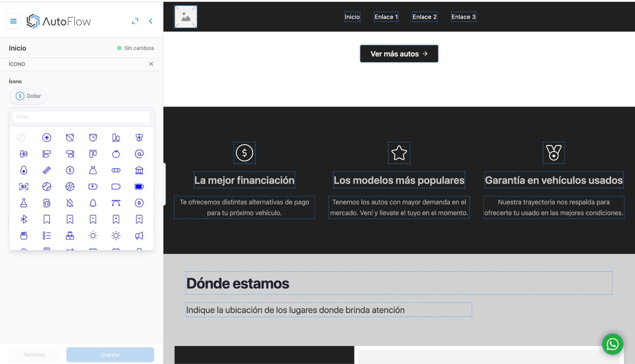This screenshot has width=635, height=364.
Task: Pick the align-top bars icon
Action: [x=93, y=154]
